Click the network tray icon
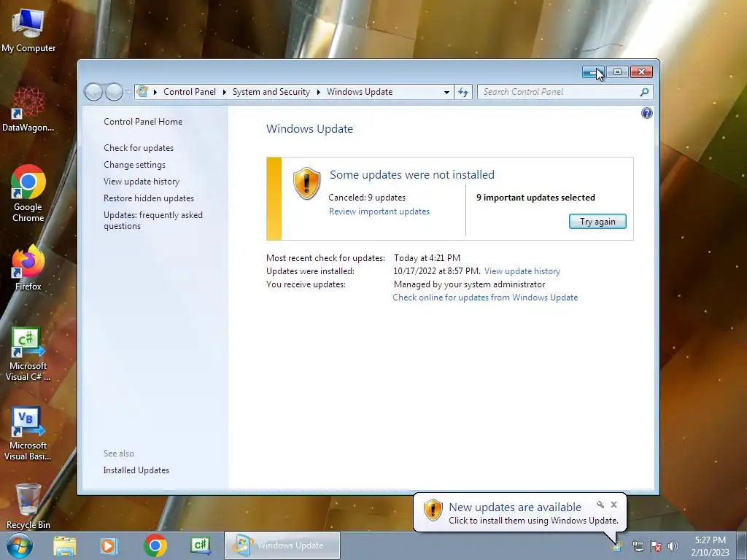 638,546
